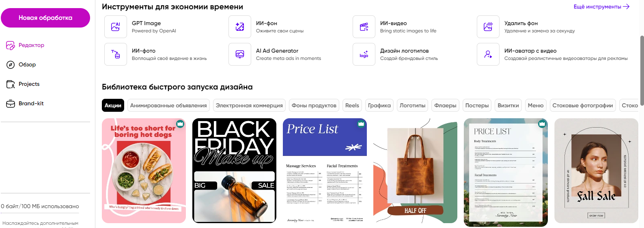This screenshot has height=228, width=644.
Task: Launch the ИИ-фон tool icon
Action: (240, 27)
